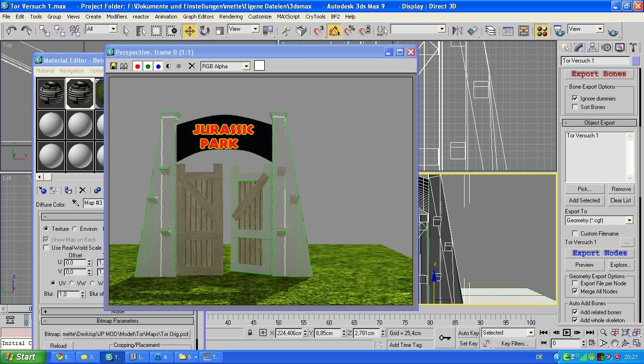Click the Mirror tool icon
Image resolution: width=644 pixels, height=364 pixels.
[457, 31]
